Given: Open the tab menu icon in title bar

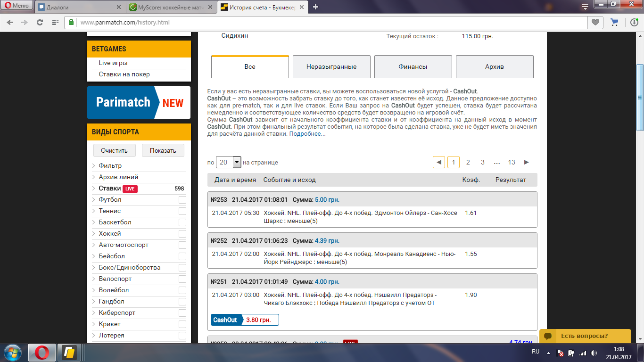Looking at the screenshot, I should [x=585, y=7].
